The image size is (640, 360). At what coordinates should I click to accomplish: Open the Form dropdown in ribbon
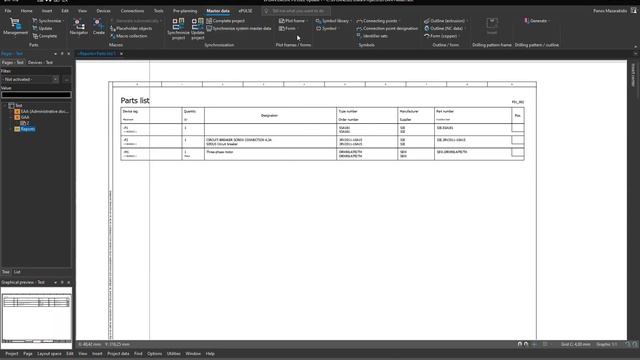(289, 28)
